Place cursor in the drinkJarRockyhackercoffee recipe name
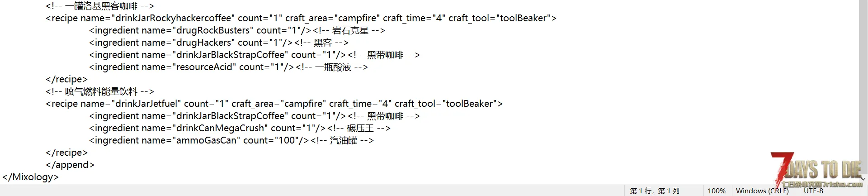Screen dimensions: 868x196 [x=173, y=18]
